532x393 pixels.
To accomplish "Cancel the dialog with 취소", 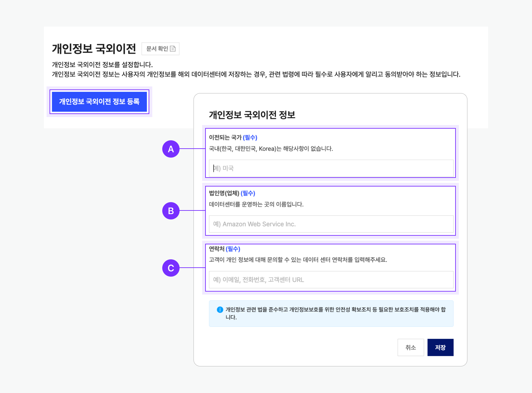I will pos(410,347).
